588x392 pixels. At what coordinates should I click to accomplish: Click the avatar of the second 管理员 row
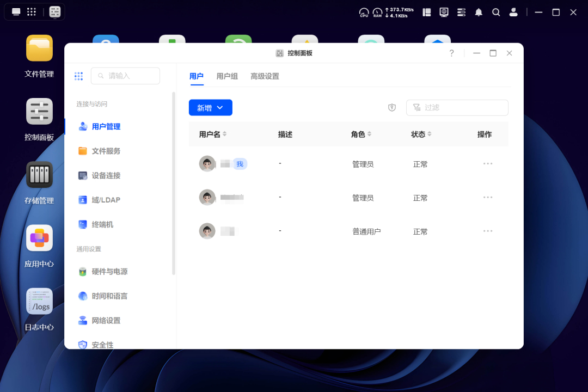(207, 197)
